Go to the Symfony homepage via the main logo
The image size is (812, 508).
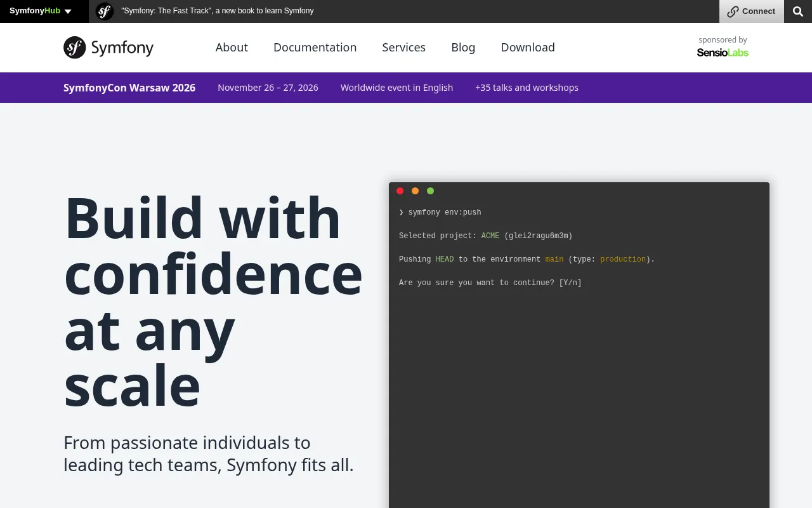pyautogui.click(x=108, y=48)
